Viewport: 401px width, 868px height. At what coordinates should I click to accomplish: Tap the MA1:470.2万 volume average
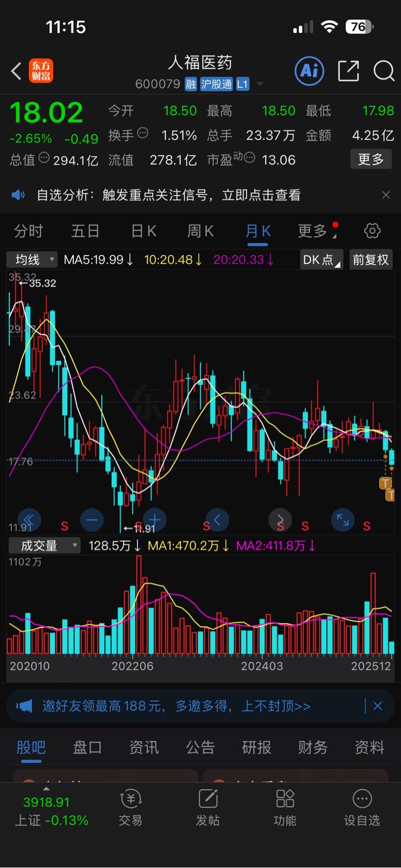[188, 545]
